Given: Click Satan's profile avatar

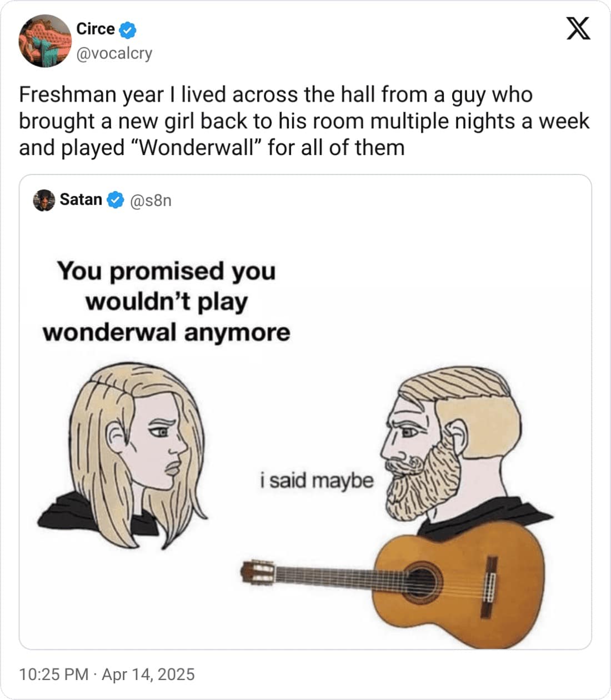Looking at the screenshot, I should tap(43, 200).
